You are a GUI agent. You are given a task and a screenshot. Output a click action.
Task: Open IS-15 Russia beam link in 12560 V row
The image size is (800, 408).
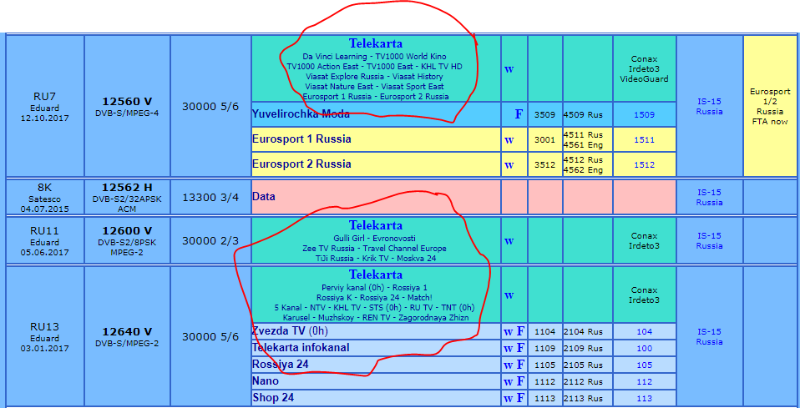tap(709, 106)
